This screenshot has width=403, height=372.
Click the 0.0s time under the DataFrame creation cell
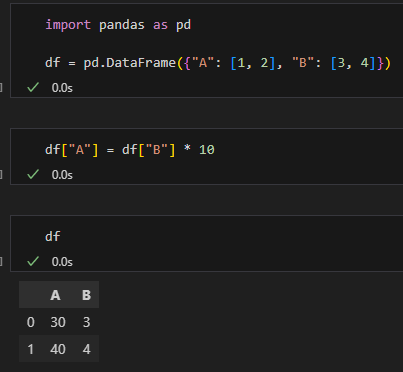pos(62,88)
